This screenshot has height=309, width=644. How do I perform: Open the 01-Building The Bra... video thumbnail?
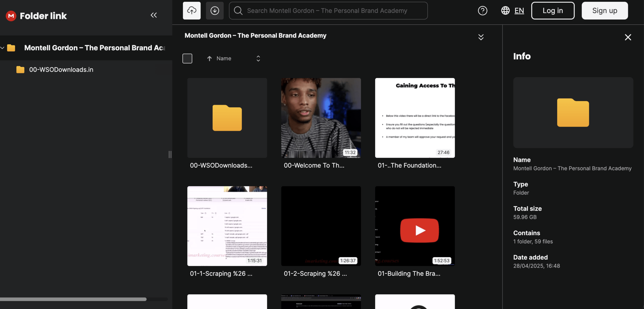pyautogui.click(x=415, y=226)
